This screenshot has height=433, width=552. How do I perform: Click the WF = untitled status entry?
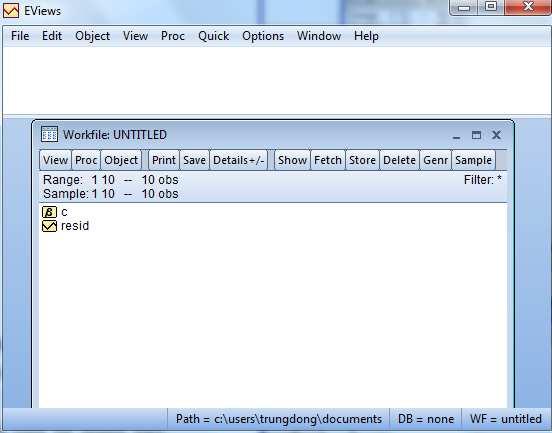click(506, 419)
